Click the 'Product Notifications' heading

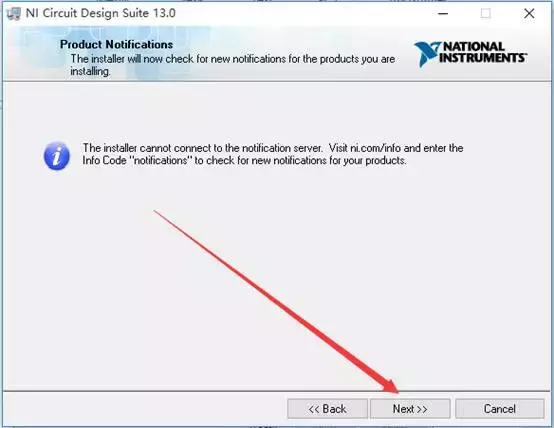pos(116,44)
